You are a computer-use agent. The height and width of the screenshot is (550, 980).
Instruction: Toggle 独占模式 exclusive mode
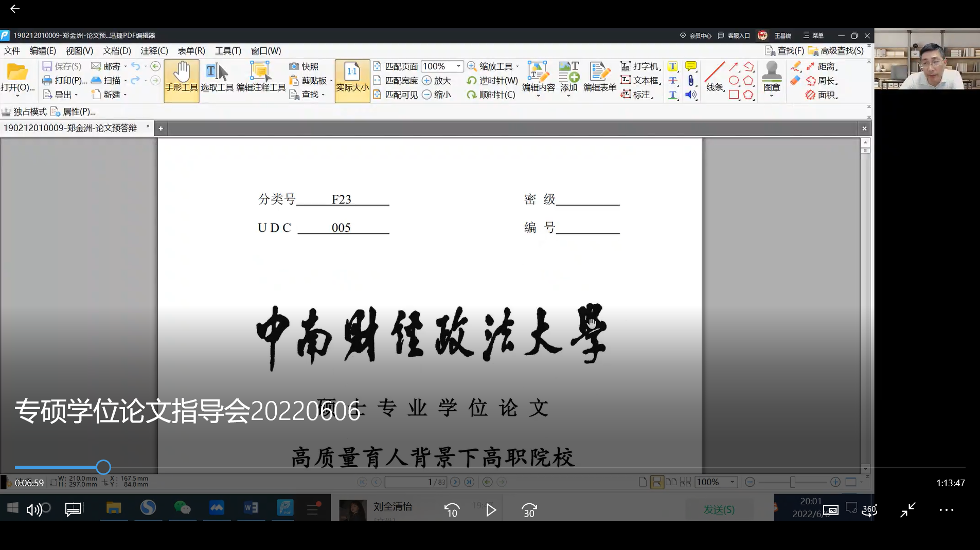click(x=24, y=112)
